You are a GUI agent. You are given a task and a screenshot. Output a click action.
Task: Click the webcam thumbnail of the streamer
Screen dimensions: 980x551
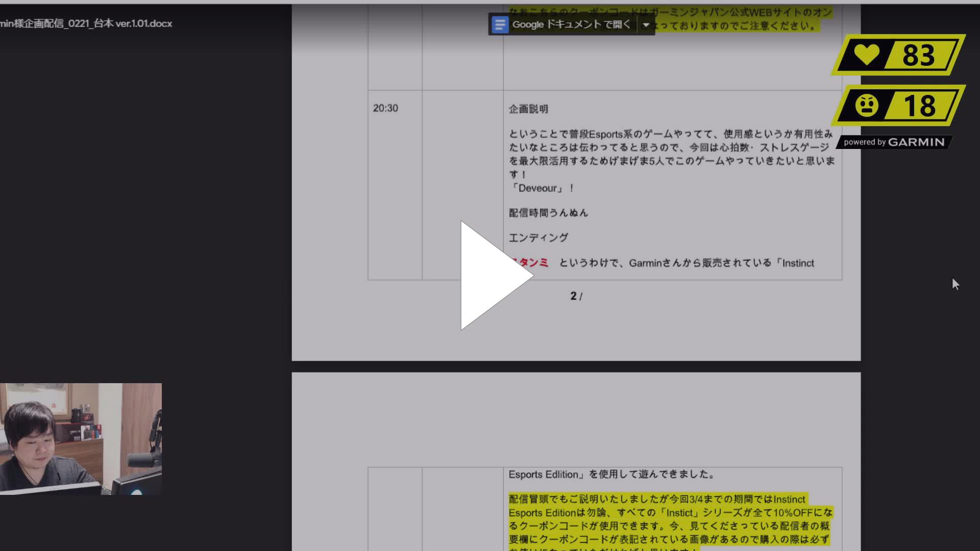point(82,438)
